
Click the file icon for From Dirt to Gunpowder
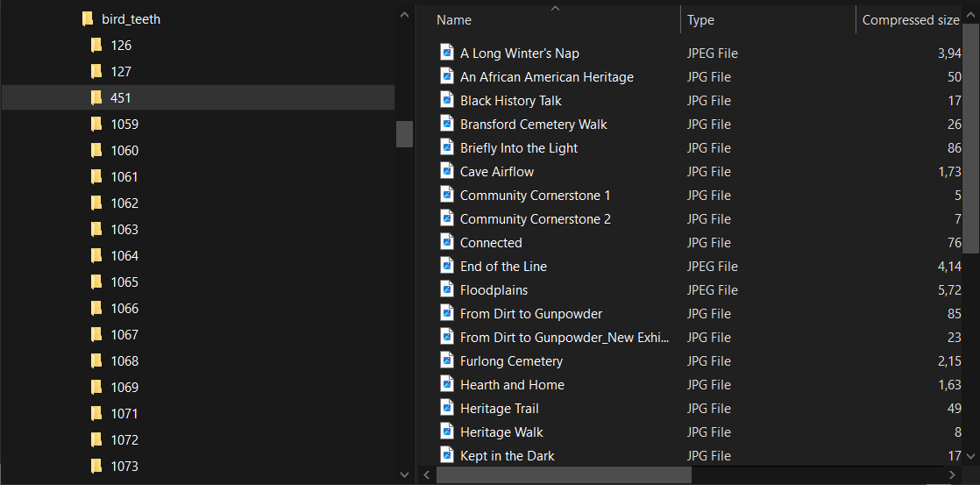coord(447,314)
